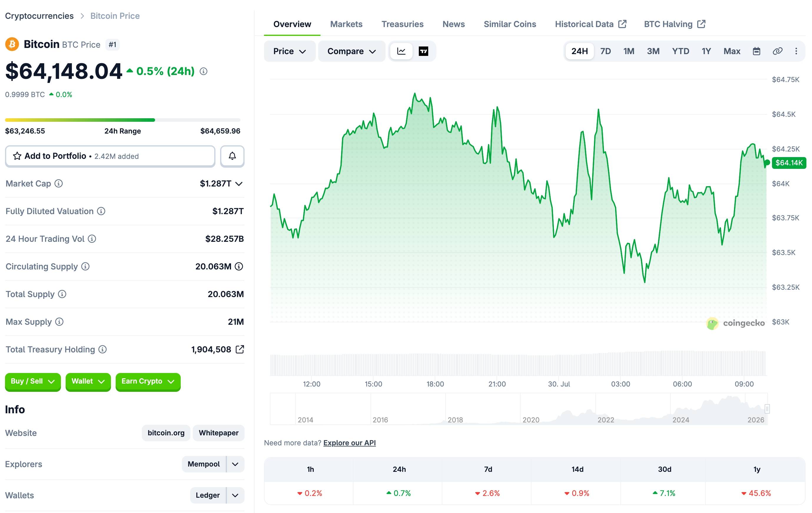Image resolution: width=812 pixels, height=513 pixels.
Task: Select the line chart view icon
Action: tap(401, 51)
